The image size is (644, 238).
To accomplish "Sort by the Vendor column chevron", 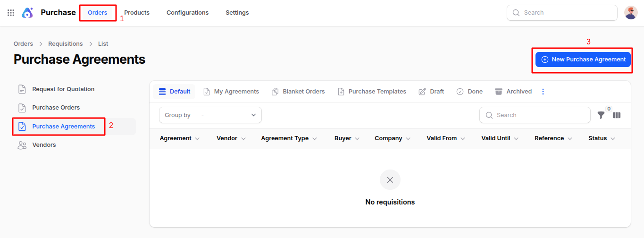I will [x=243, y=139].
